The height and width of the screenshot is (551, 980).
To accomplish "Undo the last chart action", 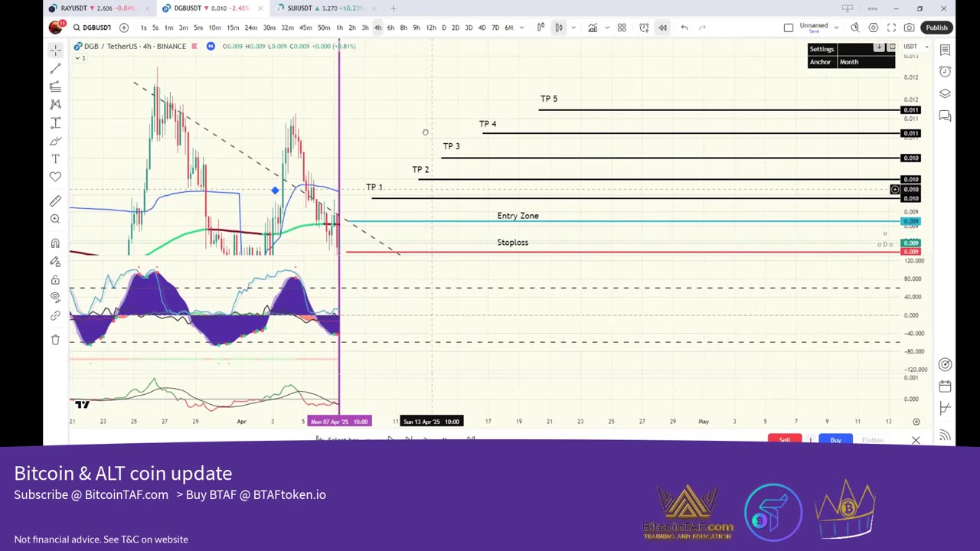I will click(x=684, y=28).
